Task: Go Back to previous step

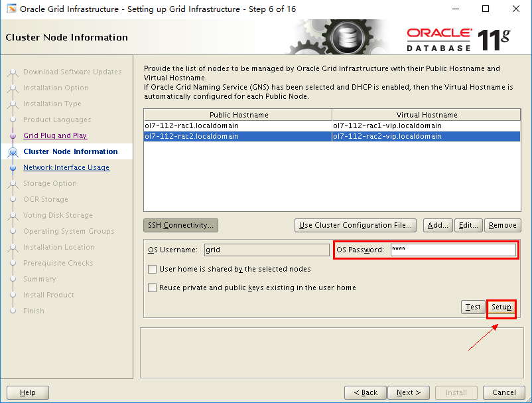Action: tap(366, 392)
